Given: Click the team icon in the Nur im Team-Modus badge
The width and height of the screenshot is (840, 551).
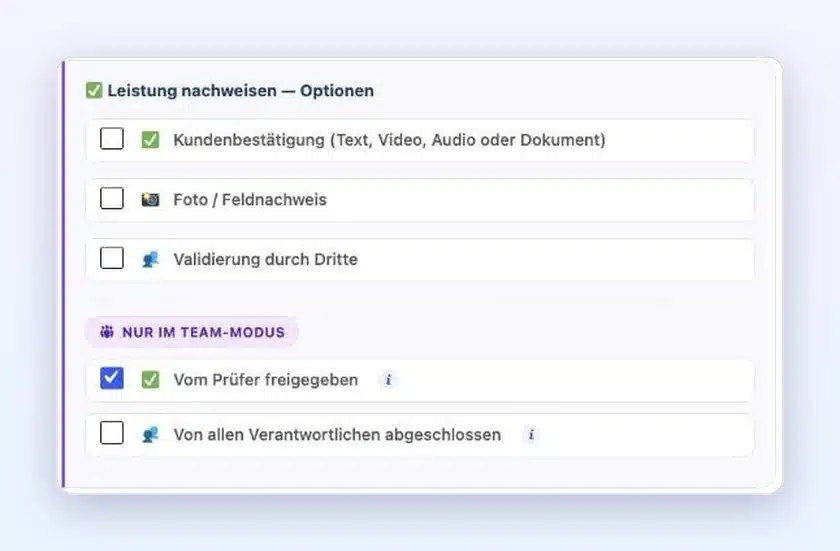Looking at the screenshot, I should 107,332.
